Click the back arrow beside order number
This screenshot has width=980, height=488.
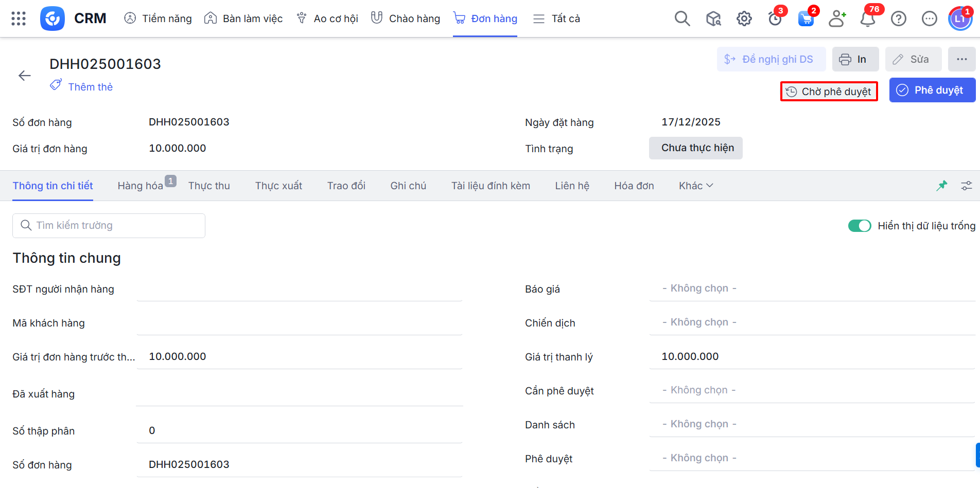coord(25,76)
